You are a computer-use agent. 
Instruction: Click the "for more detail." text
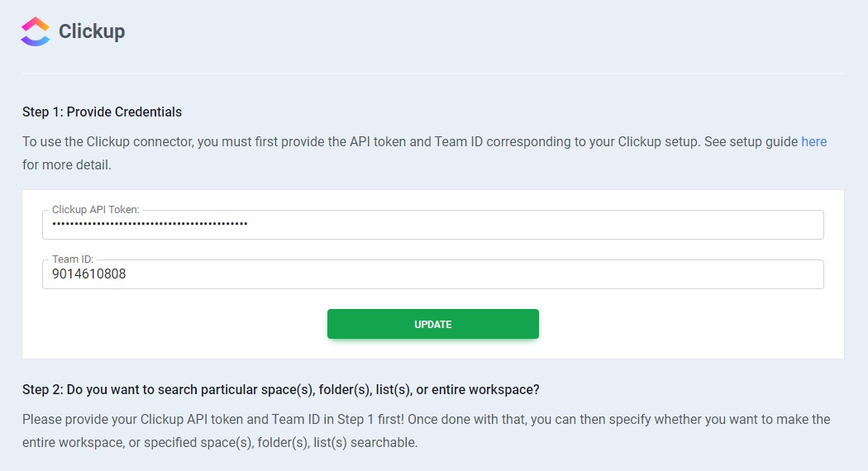pyautogui.click(x=67, y=164)
